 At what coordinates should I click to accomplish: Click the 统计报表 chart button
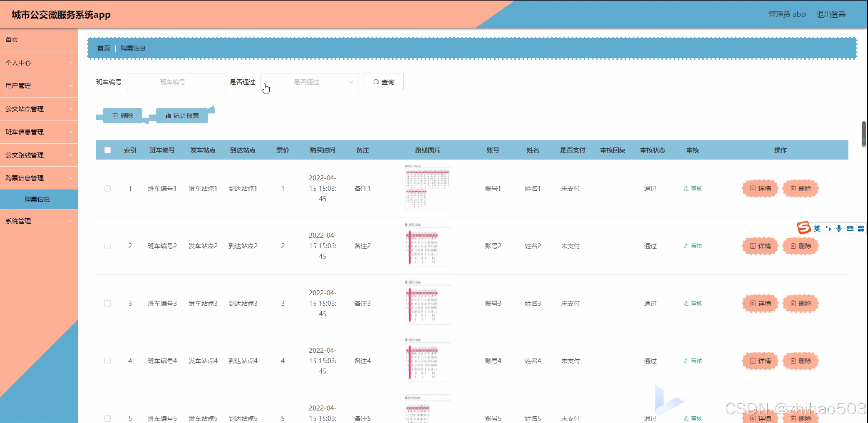[182, 116]
